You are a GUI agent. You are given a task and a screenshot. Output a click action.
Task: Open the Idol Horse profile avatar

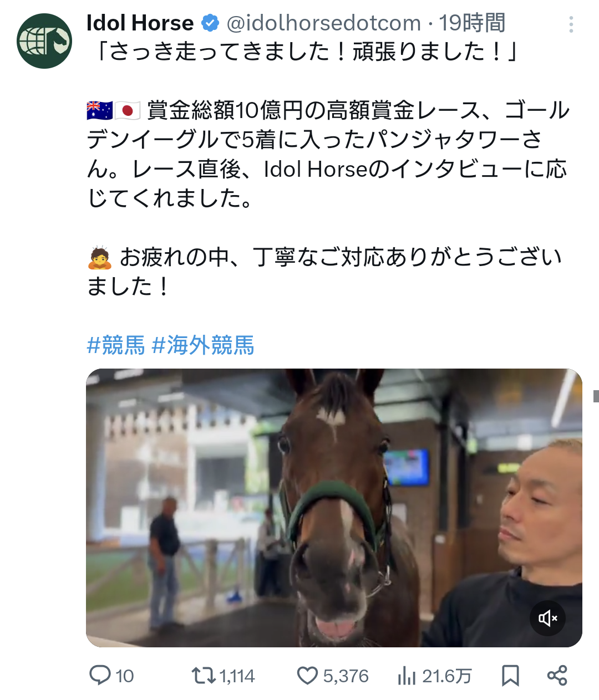(44, 41)
